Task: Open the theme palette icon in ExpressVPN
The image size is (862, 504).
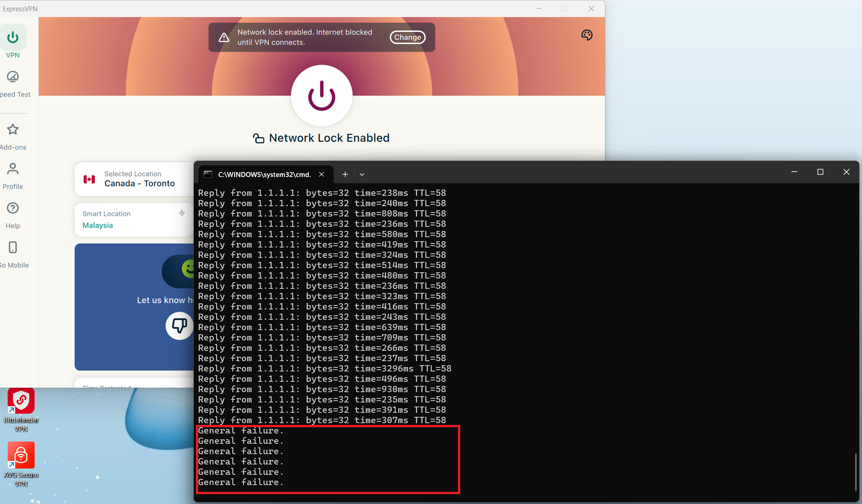Action: (x=587, y=35)
